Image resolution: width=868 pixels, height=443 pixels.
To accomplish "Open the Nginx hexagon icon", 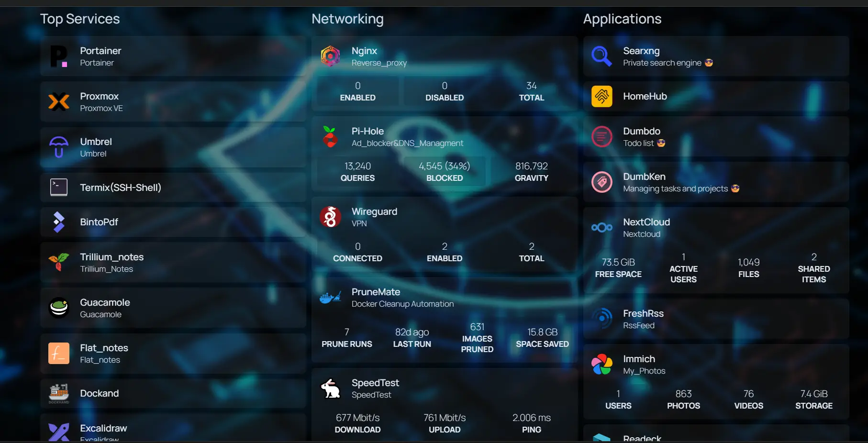I will [x=330, y=56].
